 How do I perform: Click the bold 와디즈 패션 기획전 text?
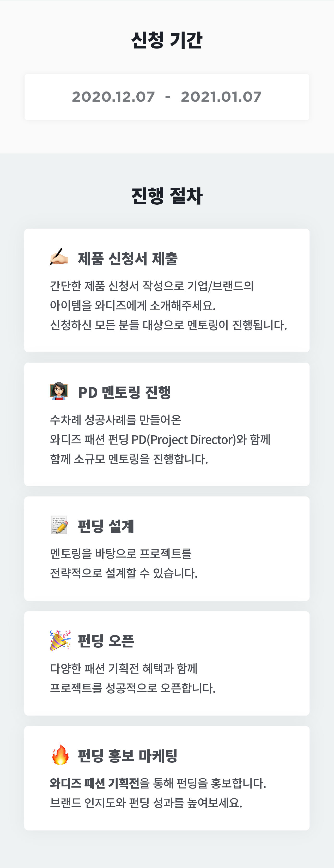94,783
